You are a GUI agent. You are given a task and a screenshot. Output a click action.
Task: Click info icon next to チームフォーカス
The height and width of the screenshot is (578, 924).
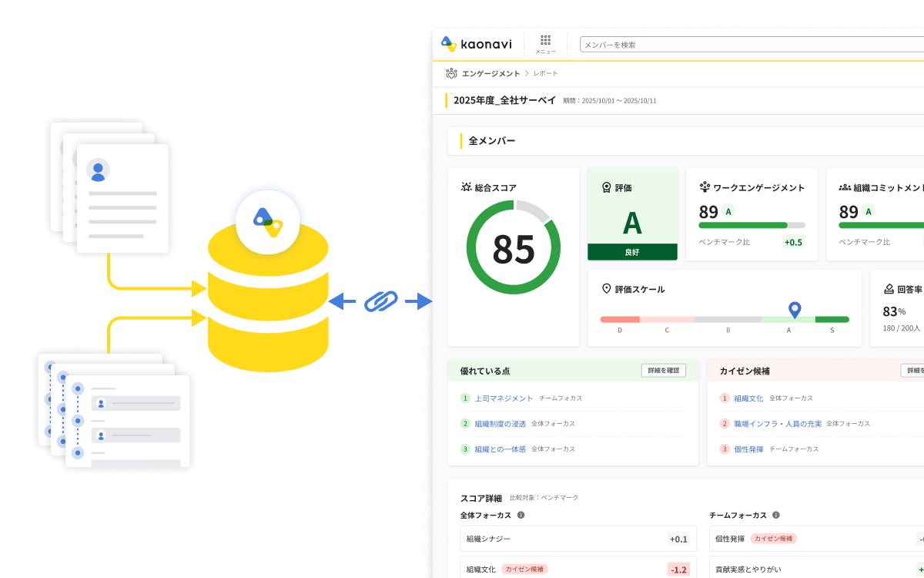coord(775,515)
